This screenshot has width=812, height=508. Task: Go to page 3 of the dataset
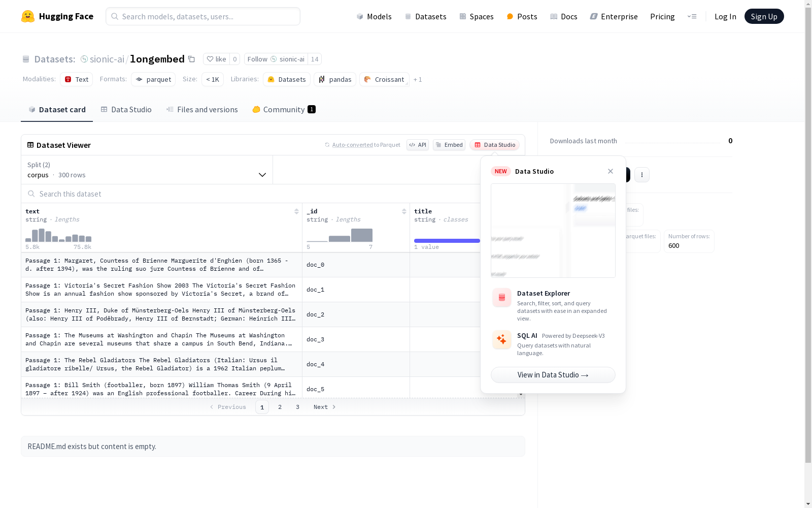coord(297,407)
